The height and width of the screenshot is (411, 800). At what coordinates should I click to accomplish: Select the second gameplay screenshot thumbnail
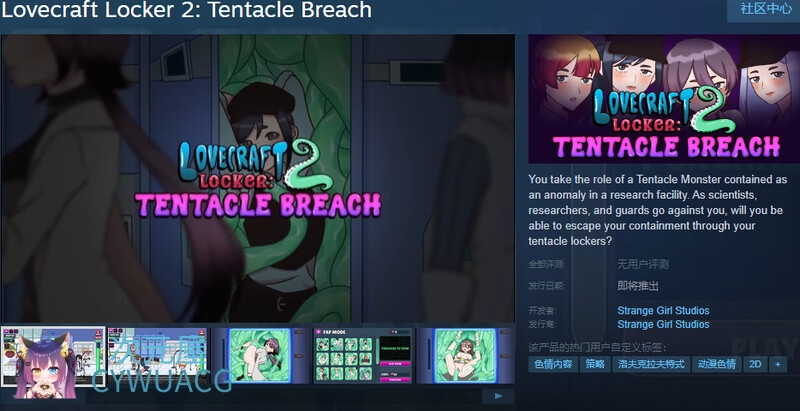coord(158,356)
